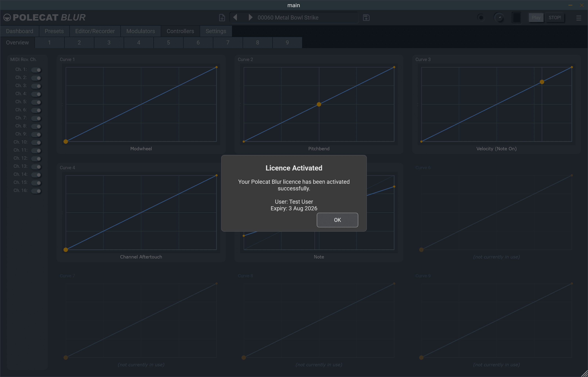
Task: Click the unused Curve 6 graph
Action: point(497,213)
